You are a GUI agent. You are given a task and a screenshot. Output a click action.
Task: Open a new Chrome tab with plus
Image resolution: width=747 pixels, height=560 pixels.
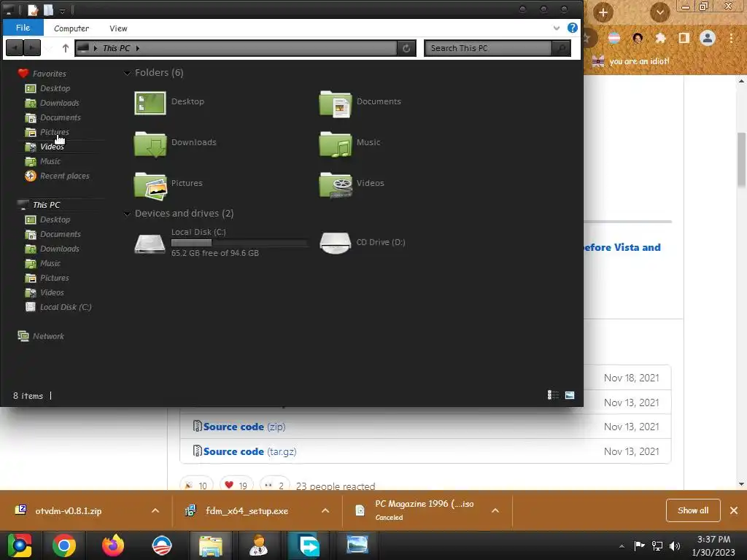pos(603,12)
